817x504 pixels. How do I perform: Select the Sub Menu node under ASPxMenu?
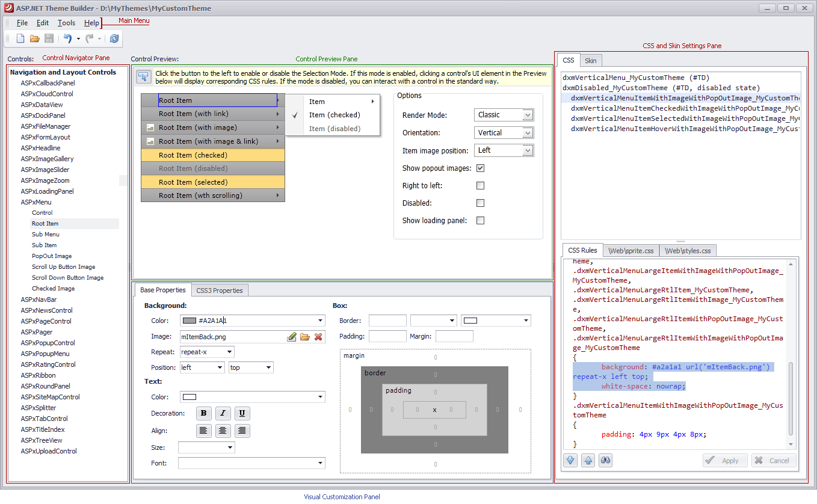[46, 235]
